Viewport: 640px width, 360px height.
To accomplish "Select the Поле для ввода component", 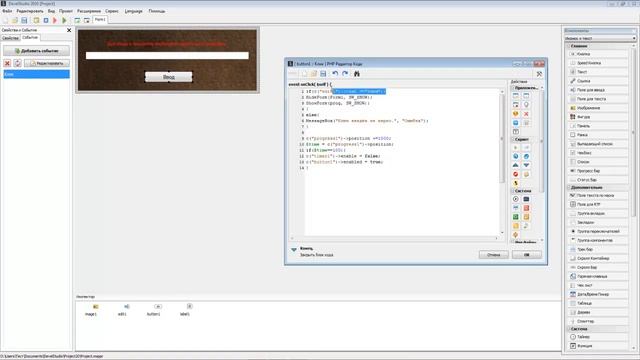I will coord(598,90).
